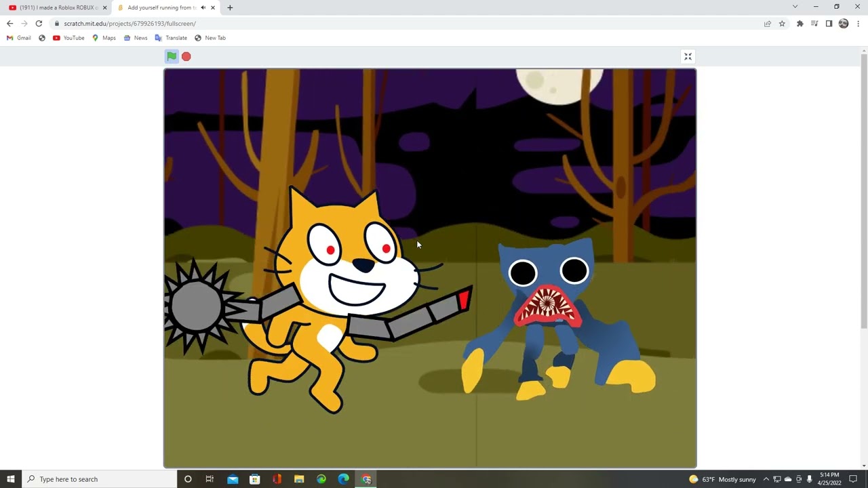Viewport: 868px width, 488px height.
Task: View site info via the lock icon
Action: [x=57, y=24]
